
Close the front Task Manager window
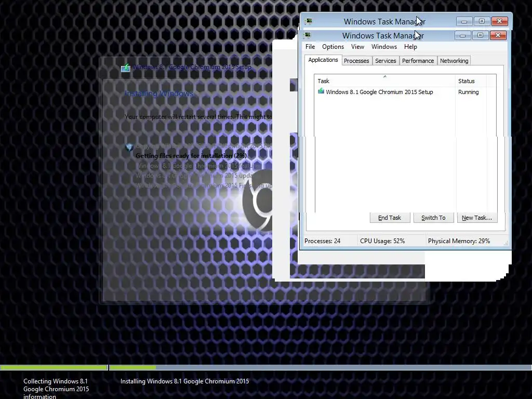coord(498,35)
